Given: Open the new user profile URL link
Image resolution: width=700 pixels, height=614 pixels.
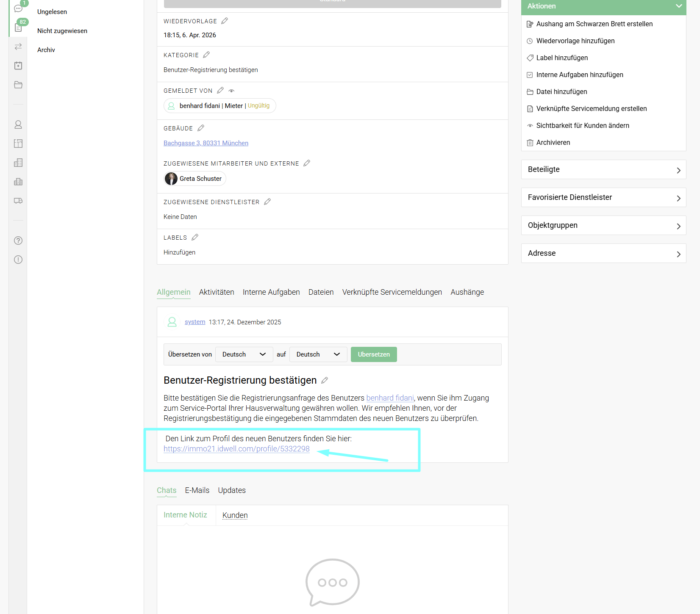Looking at the screenshot, I should coord(236,449).
